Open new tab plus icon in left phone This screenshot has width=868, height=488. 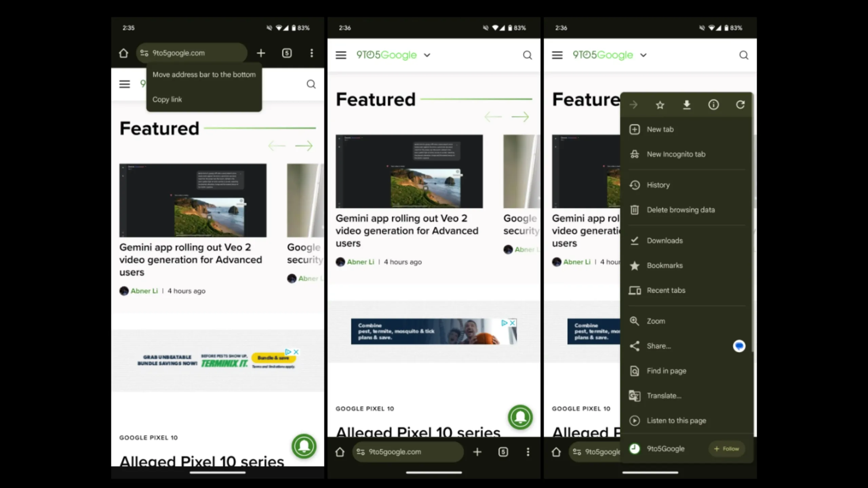tap(261, 53)
